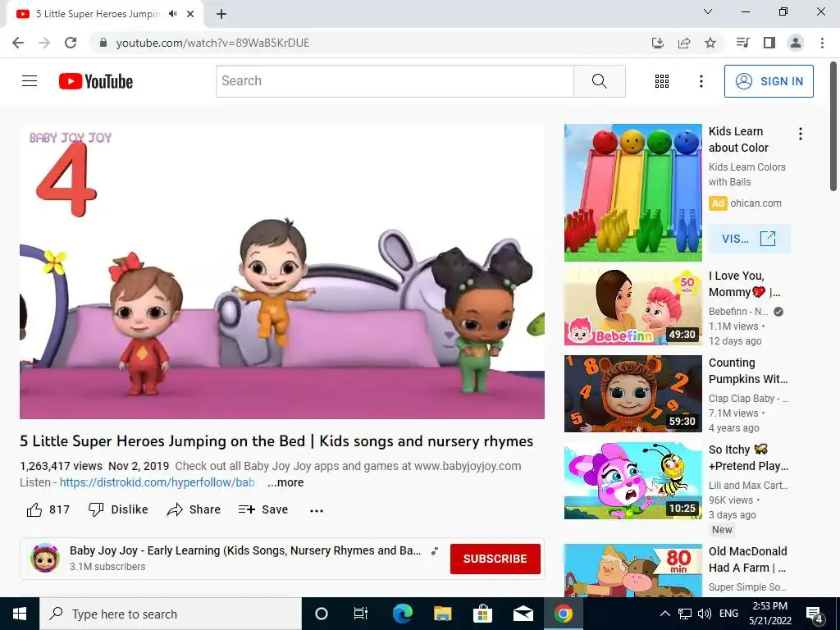Click the ad's VISIT site button

749,239
